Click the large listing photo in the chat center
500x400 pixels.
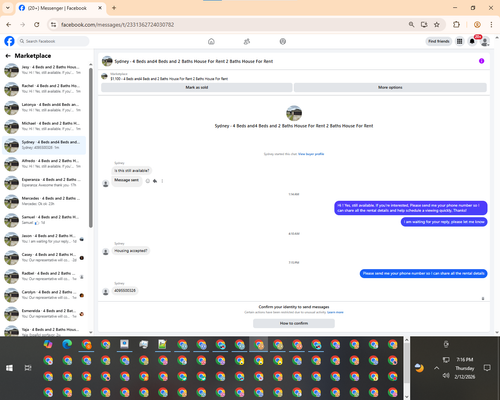(x=294, y=113)
